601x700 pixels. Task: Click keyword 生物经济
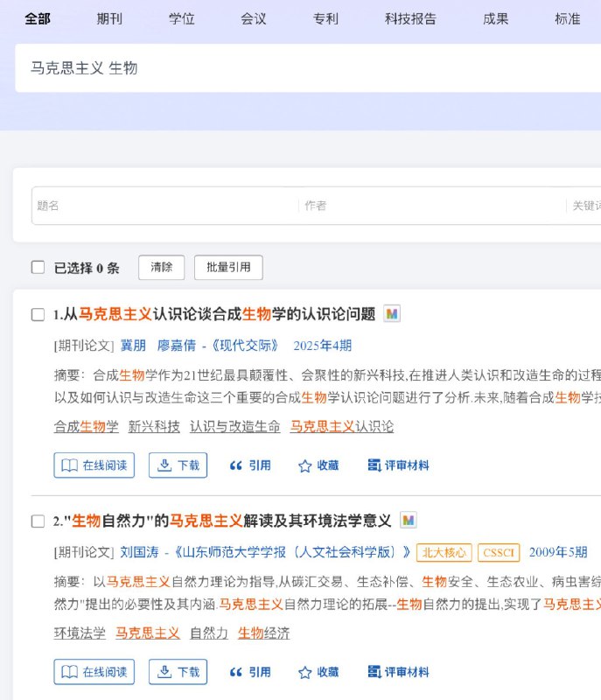click(263, 633)
